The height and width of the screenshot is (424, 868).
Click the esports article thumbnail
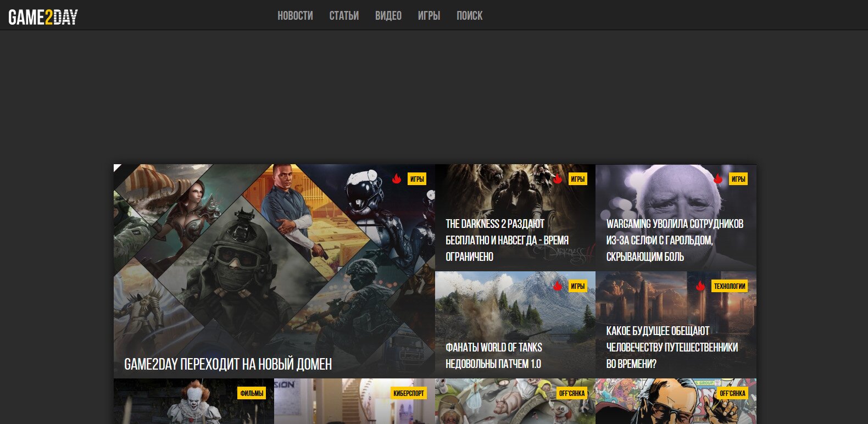(354, 401)
